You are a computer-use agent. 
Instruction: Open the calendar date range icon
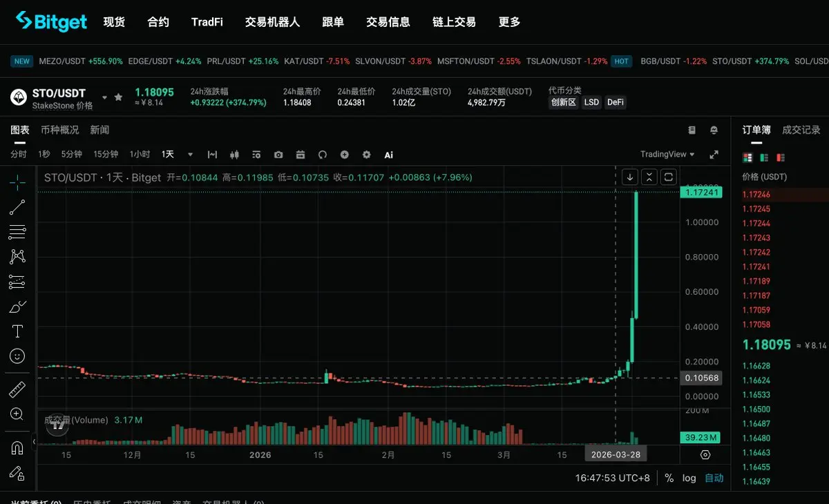301,155
